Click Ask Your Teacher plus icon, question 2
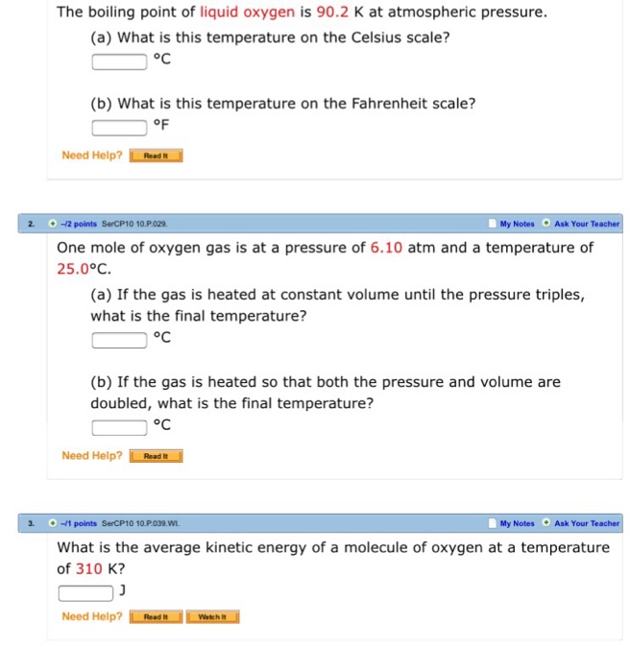The image size is (630, 672). tap(545, 224)
